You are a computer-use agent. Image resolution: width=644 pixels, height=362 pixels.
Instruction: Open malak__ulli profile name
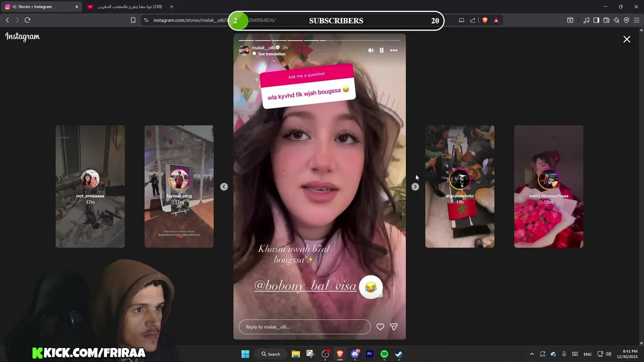(263, 48)
